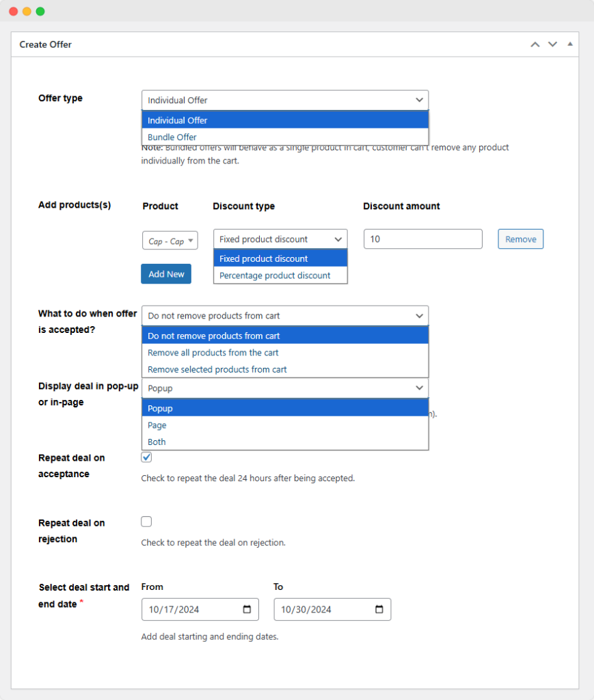Open the Offer type dropdown
594x700 pixels.
pos(284,100)
